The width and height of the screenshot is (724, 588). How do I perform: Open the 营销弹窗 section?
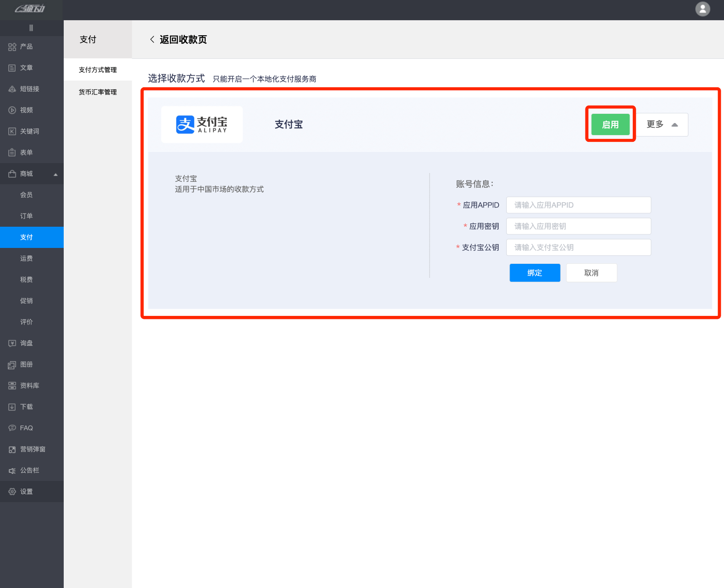(32, 449)
